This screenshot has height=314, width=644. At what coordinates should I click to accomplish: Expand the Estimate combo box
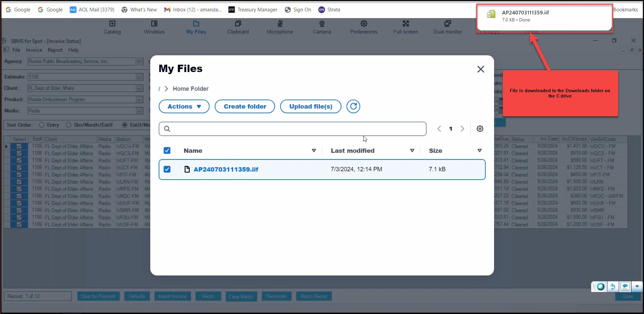coord(139,77)
